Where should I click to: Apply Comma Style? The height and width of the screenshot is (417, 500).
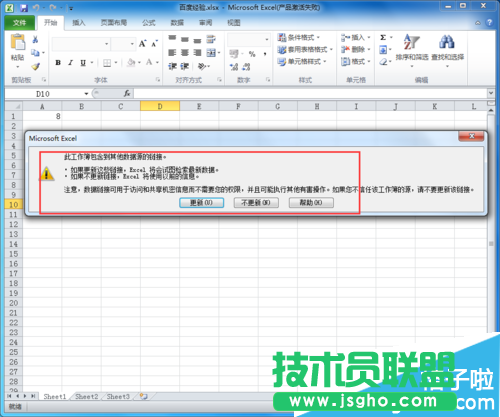pos(265,54)
